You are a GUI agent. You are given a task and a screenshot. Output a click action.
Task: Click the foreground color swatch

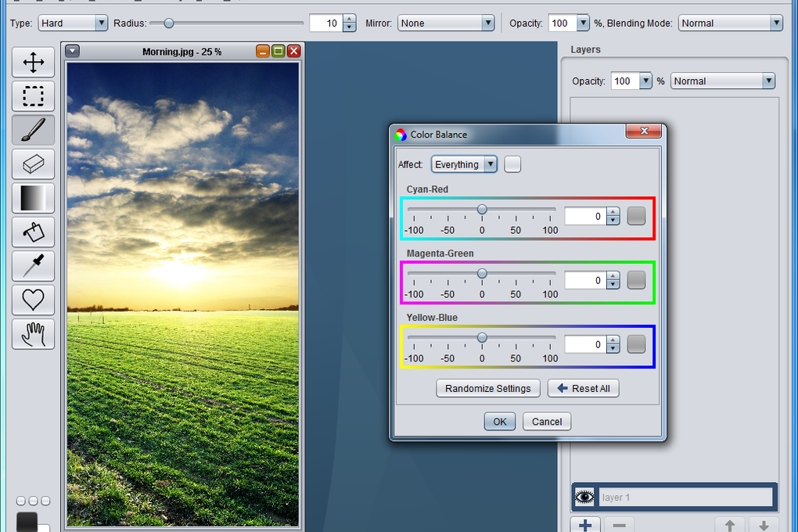27,522
